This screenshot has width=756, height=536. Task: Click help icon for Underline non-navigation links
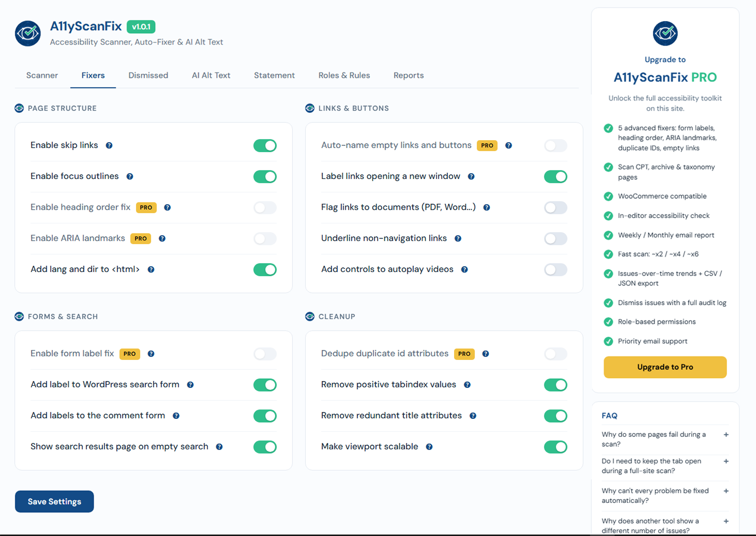click(x=458, y=238)
